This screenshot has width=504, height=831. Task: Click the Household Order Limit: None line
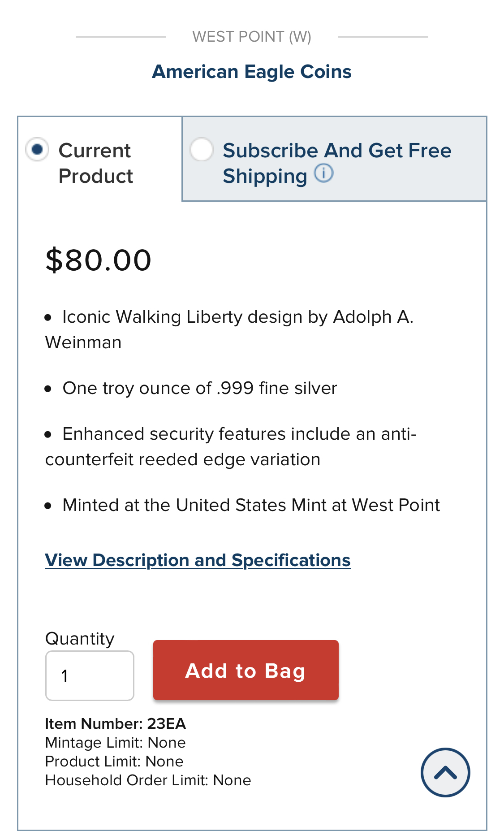click(148, 780)
